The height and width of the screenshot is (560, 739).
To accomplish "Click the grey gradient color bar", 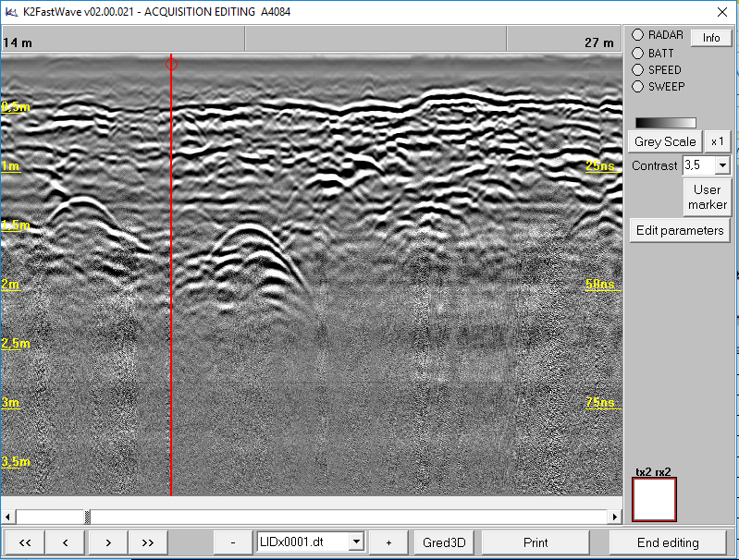I will [x=665, y=122].
